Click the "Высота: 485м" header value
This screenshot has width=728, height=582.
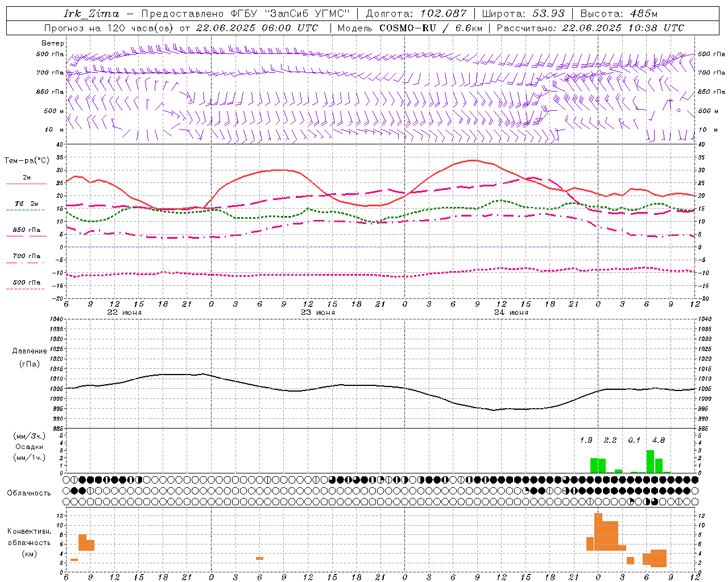coord(619,14)
